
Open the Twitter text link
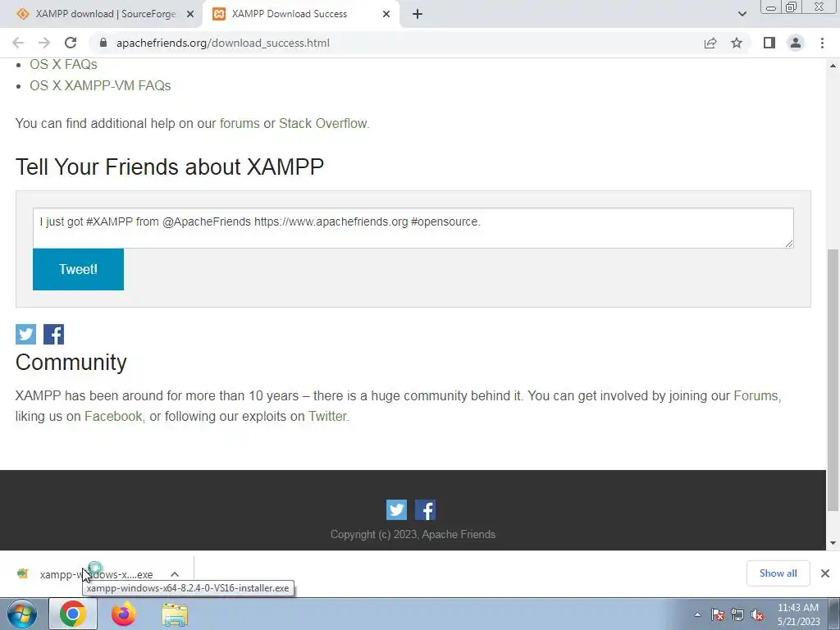pos(326,416)
